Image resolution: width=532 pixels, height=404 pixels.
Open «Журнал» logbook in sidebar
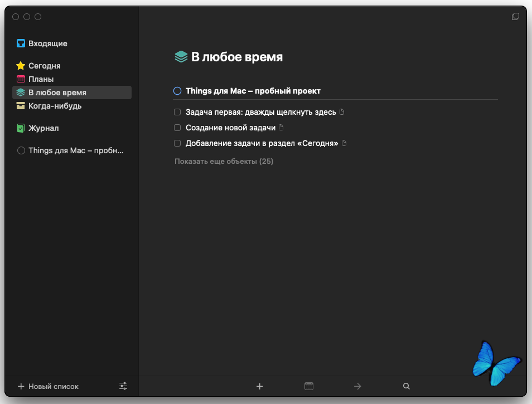click(43, 128)
